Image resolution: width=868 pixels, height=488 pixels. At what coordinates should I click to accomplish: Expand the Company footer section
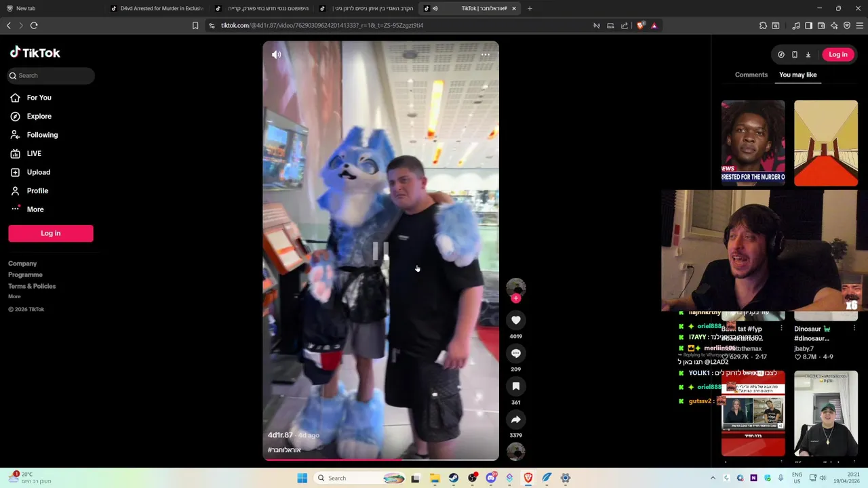pyautogui.click(x=22, y=264)
